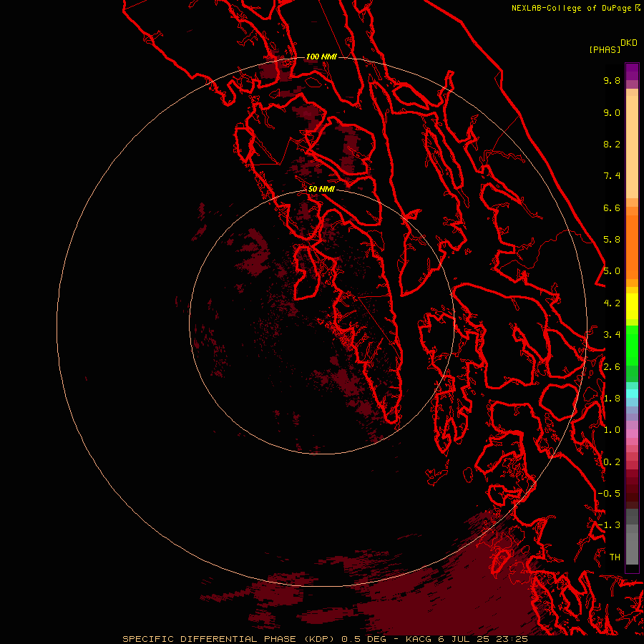Click the 100 NMI range ring label
The height and width of the screenshot is (644, 644).
point(321,57)
